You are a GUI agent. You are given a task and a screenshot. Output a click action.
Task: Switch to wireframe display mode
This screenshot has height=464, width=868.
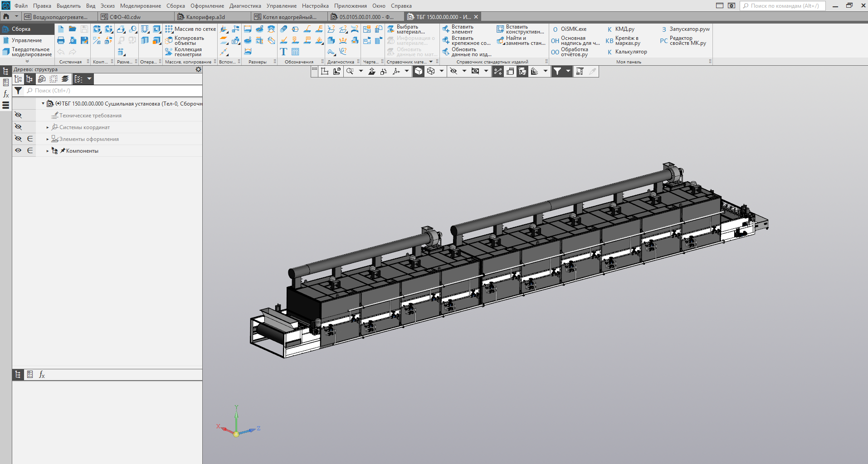pos(431,71)
